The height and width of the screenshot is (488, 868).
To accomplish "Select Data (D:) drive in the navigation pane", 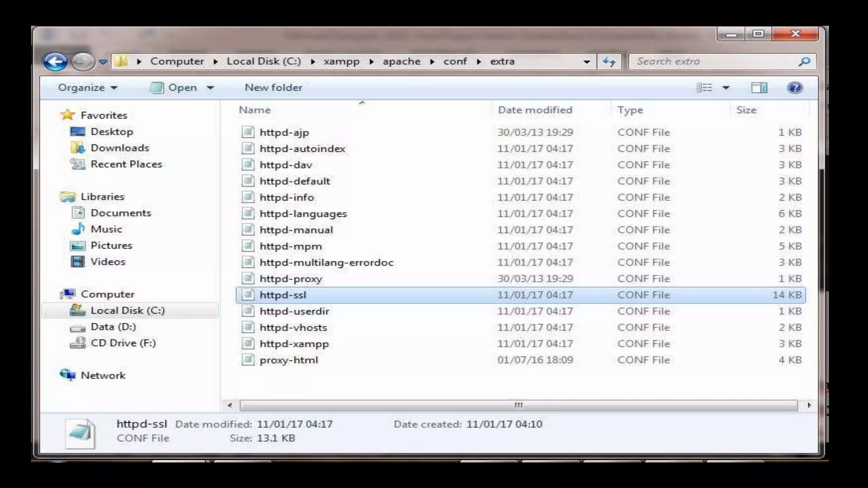I will [x=113, y=327].
